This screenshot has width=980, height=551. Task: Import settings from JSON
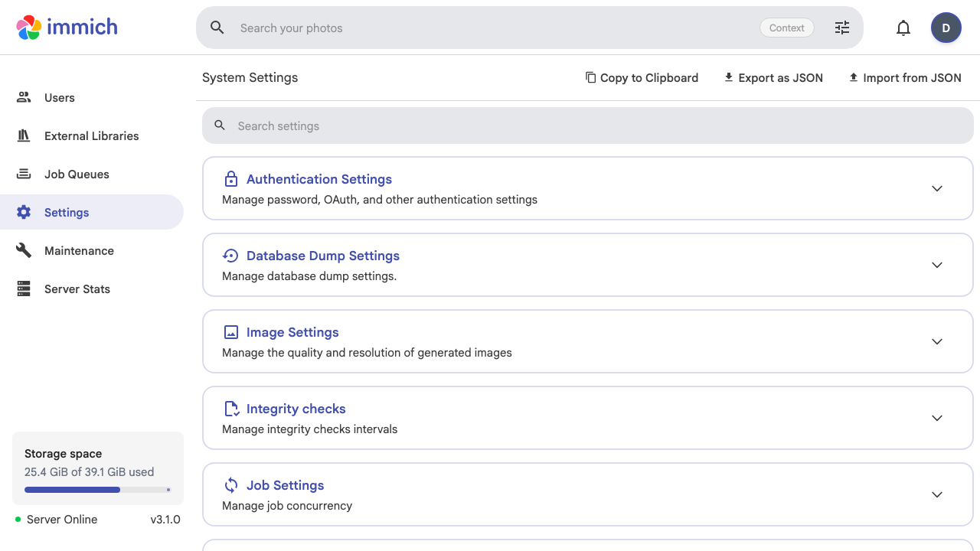(x=905, y=77)
